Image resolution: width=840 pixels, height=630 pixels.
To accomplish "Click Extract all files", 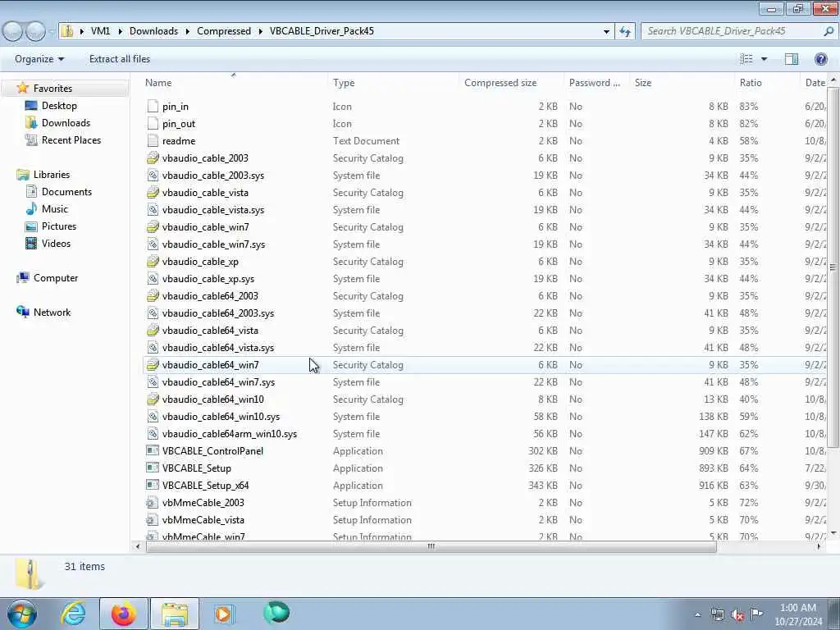I will point(120,59).
